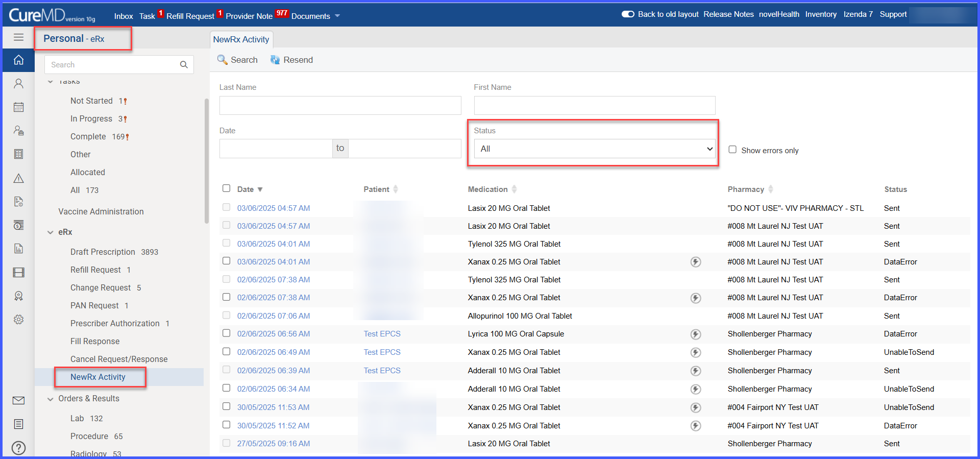Collapse the eRx tree section
Screen dimensions: 980x459
coord(50,232)
